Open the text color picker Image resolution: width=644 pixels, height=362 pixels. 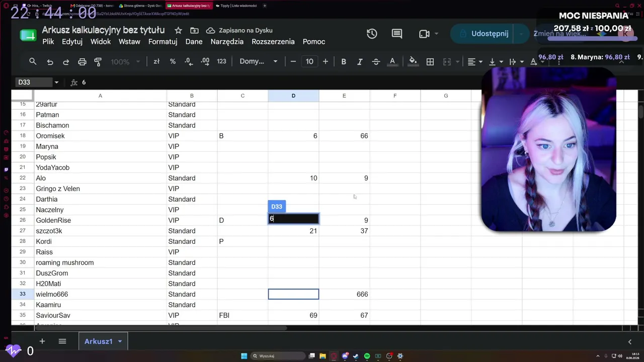pos(392,61)
